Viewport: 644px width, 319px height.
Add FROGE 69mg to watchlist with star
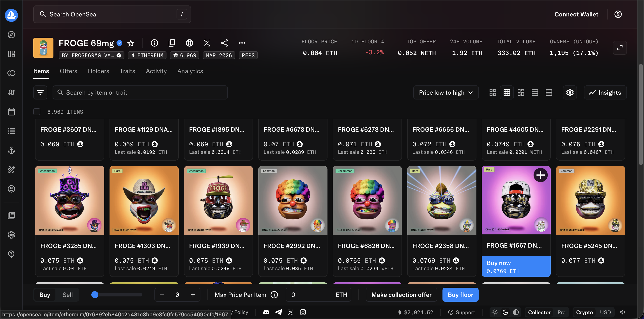131,43
